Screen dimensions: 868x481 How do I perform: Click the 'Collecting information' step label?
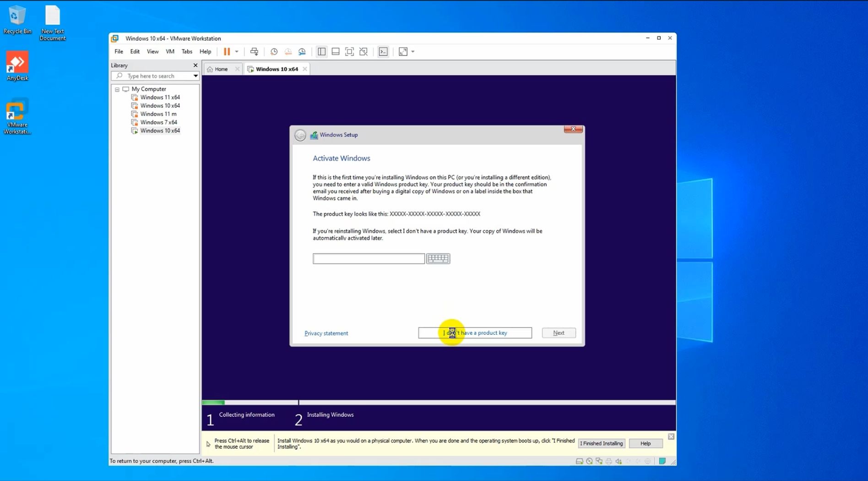click(246, 415)
